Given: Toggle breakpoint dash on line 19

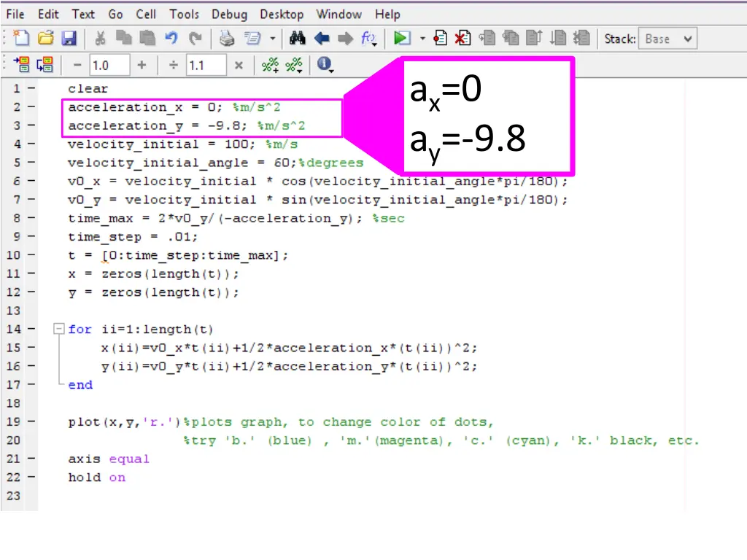Looking at the screenshot, I should point(31,421).
